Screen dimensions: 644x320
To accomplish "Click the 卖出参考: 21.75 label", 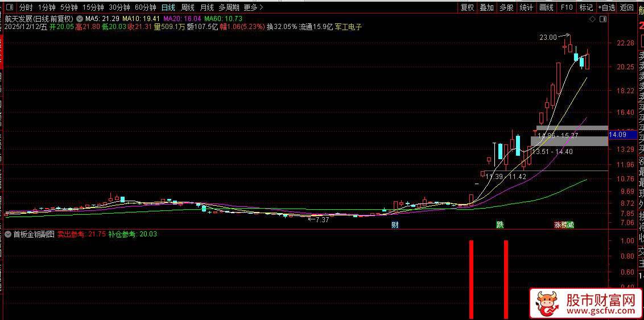I will [81, 234].
